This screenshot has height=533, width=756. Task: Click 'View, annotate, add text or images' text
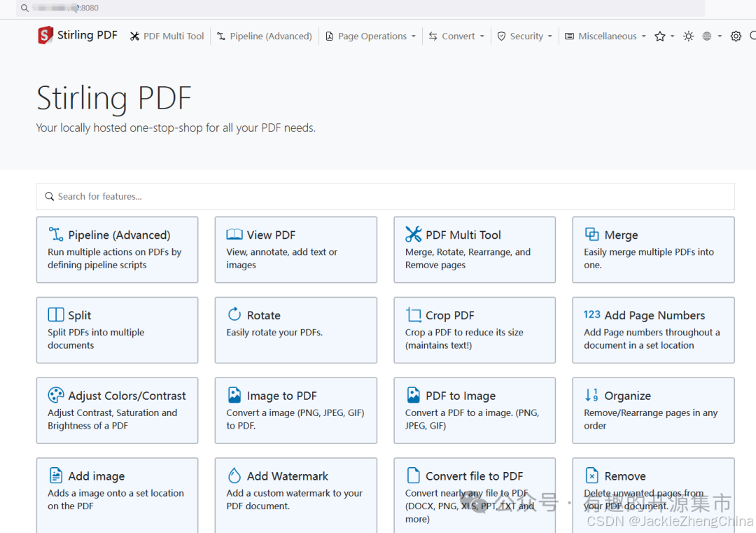coord(281,258)
